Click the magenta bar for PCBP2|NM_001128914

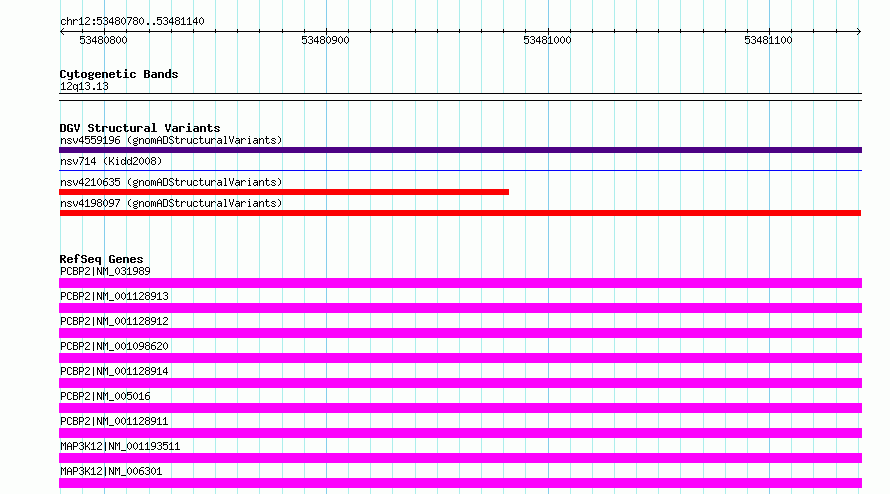(460, 383)
